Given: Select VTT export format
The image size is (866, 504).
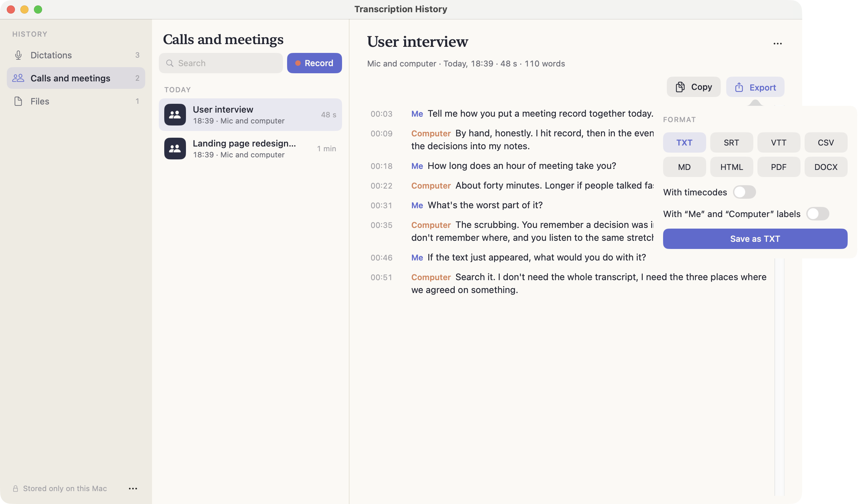Looking at the screenshot, I should click(778, 142).
